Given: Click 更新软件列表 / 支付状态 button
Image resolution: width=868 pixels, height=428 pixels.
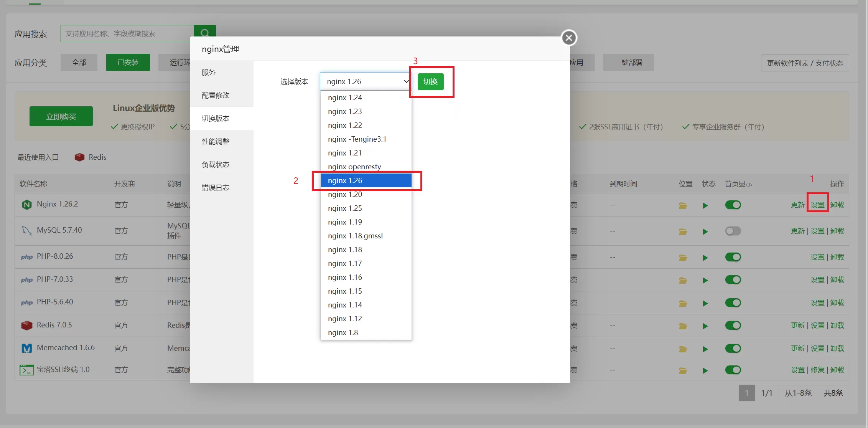Looking at the screenshot, I should [x=805, y=63].
